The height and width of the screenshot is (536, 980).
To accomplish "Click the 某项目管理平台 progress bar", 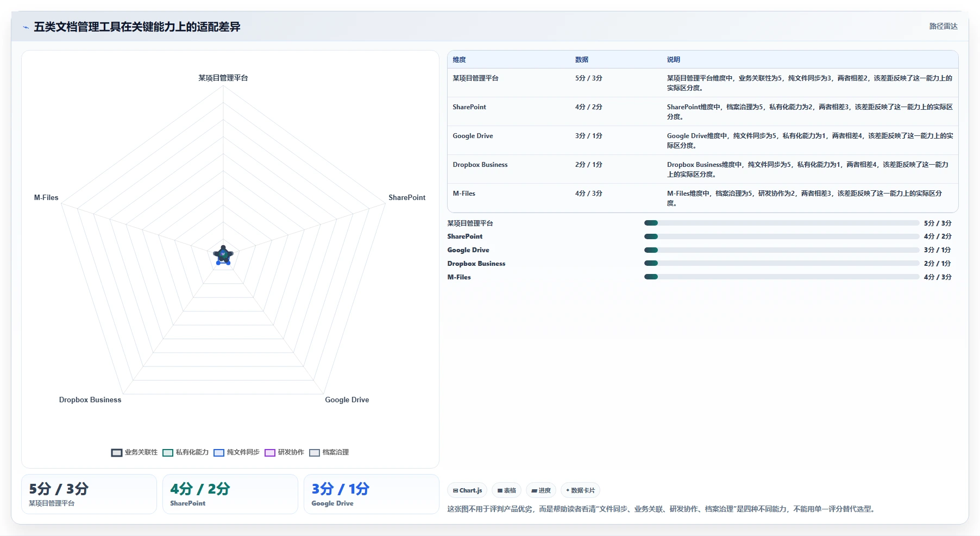I will click(781, 223).
